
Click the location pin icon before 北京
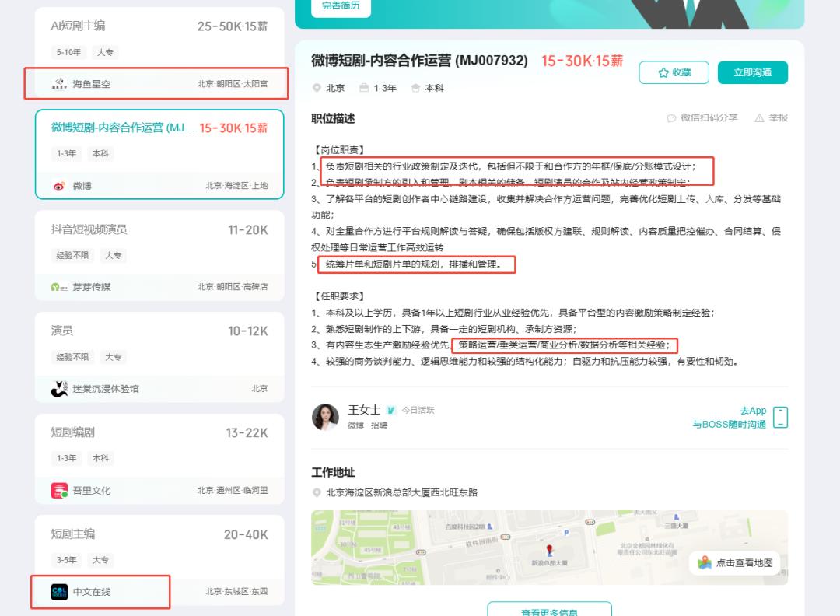tap(317, 88)
